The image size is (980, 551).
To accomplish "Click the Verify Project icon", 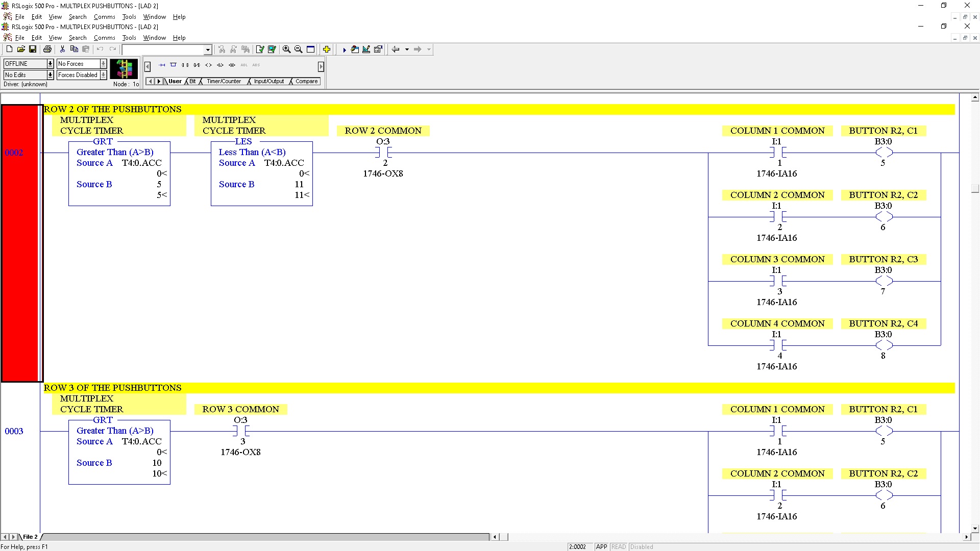I will 272,49.
